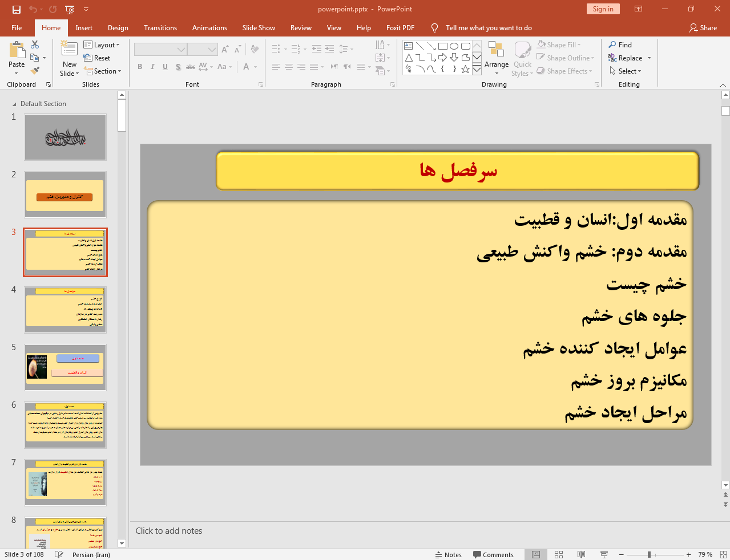Open the Font name combo box
Image resolution: width=730 pixels, height=560 pixels.
coord(160,50)
